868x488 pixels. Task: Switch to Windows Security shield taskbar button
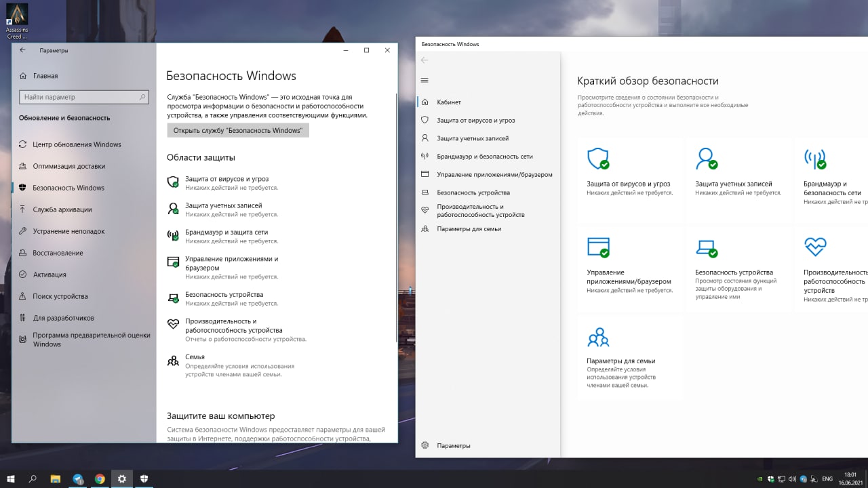(x=144, y=479)
